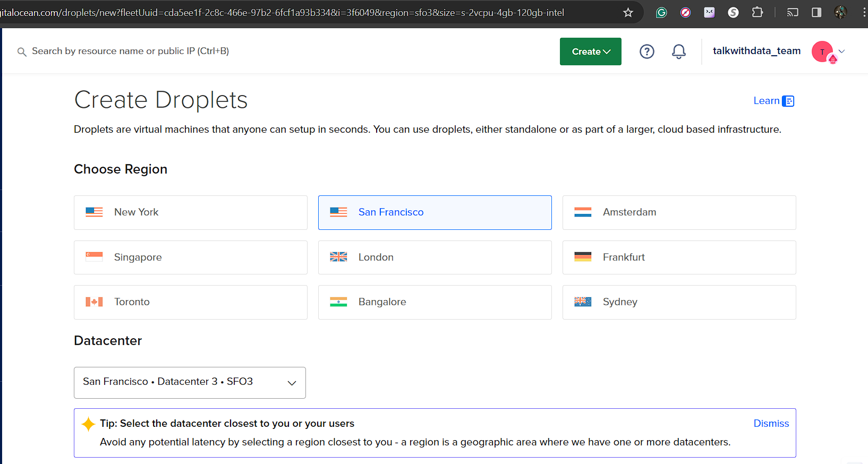Open the browser Extensions puzzle icon
The width and height of the screenshot is (868, 464).
pos(758,12)
